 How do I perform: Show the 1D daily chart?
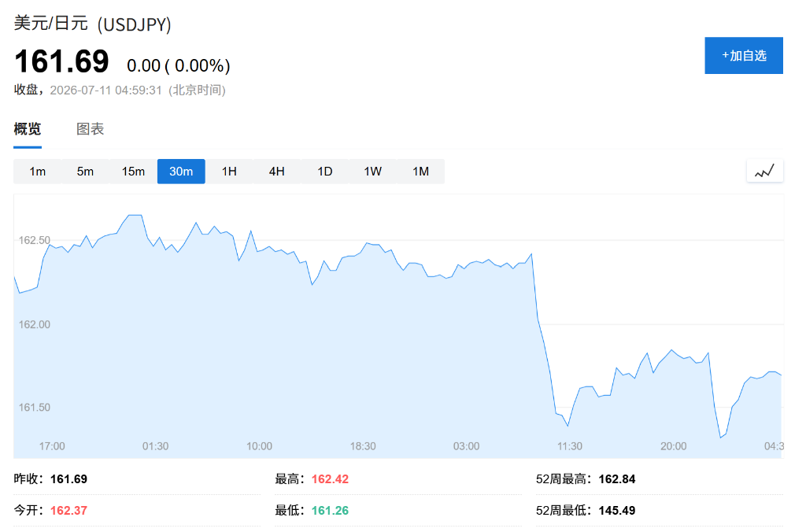pyautogui.click(x=325, y=171)
